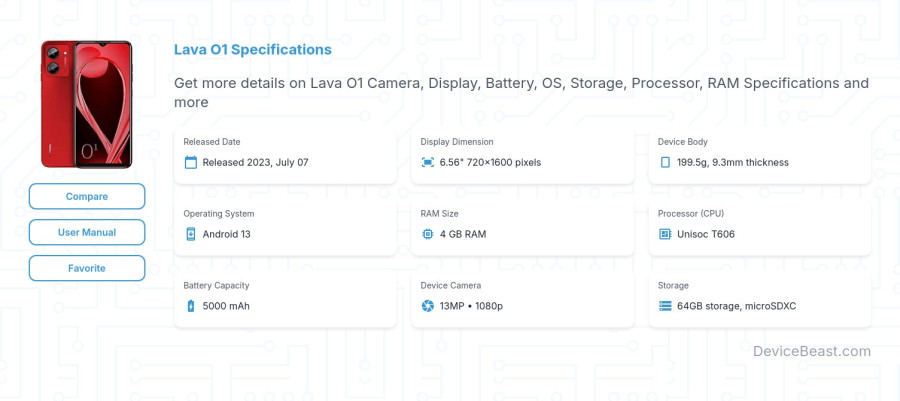Click the RAM Size label
The image size is (900, 401).
tap(440, 213)
